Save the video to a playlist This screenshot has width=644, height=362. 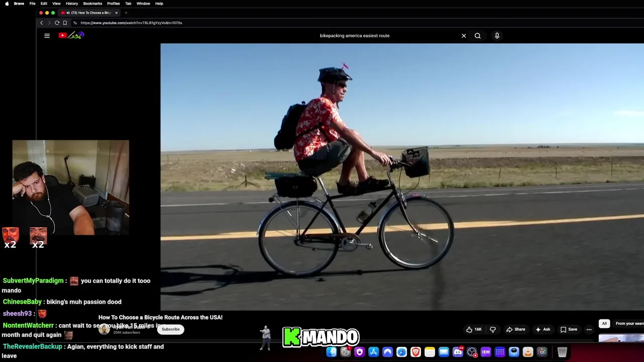tap(569, 329)
